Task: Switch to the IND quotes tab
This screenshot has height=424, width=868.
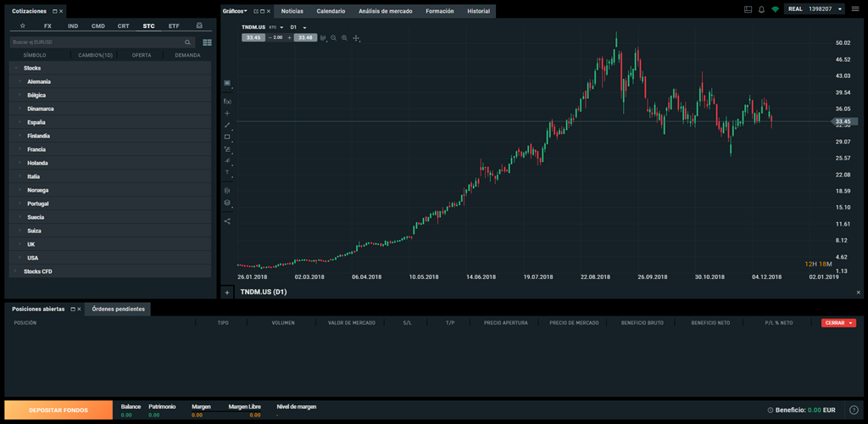Action: click(73, 26)
